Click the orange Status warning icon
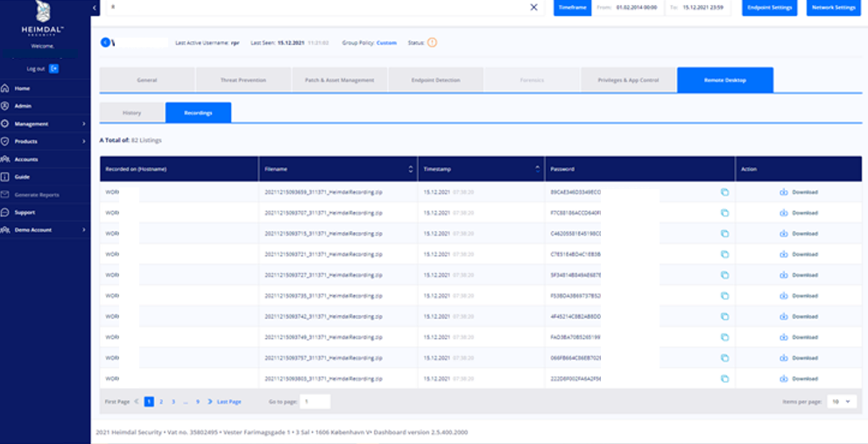Screen dimensions: 868x444 pos(432,42)
